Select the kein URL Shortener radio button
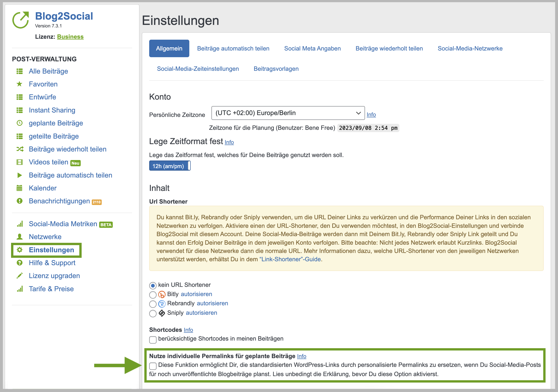This screenshot has width=558, height=392. pyautogui.click(x=153, y=285)
